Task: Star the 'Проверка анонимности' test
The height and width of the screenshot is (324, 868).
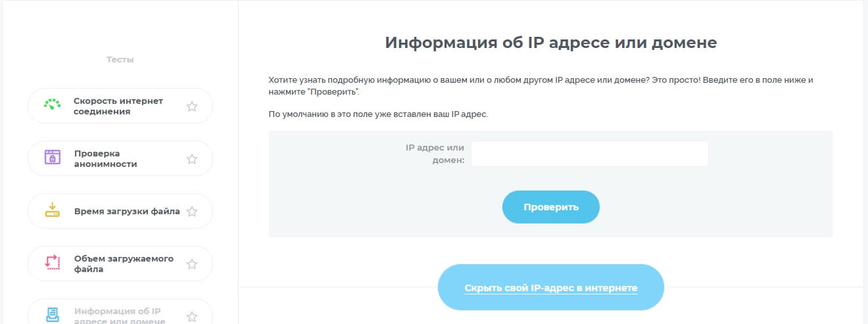Action: coord(192,158)
